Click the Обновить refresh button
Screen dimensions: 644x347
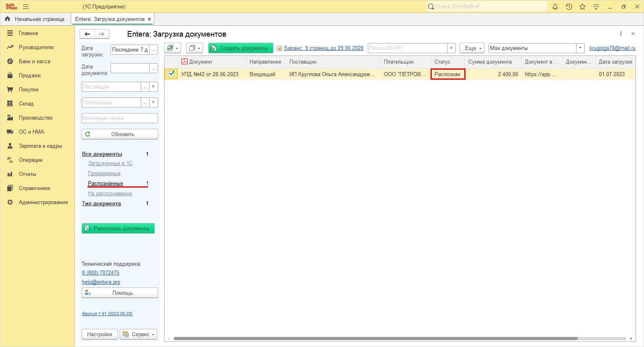pyautogui.click(x=120, y=134)
